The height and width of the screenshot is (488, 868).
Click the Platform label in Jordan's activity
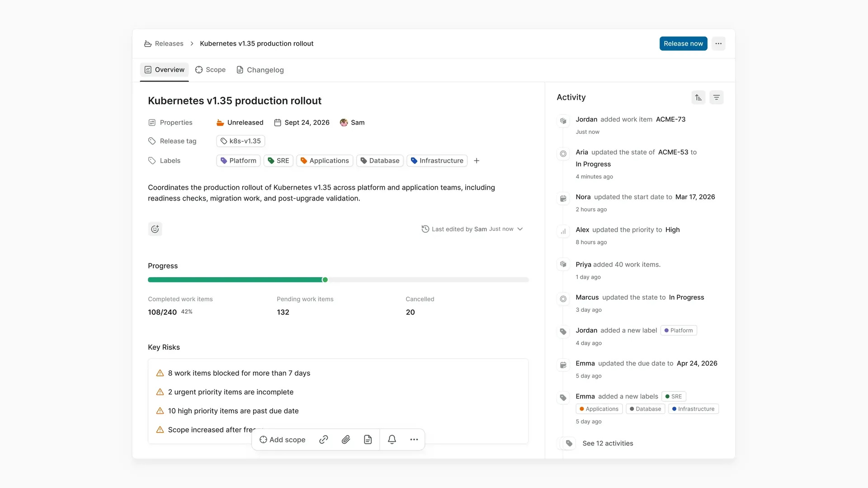point(679,330)
